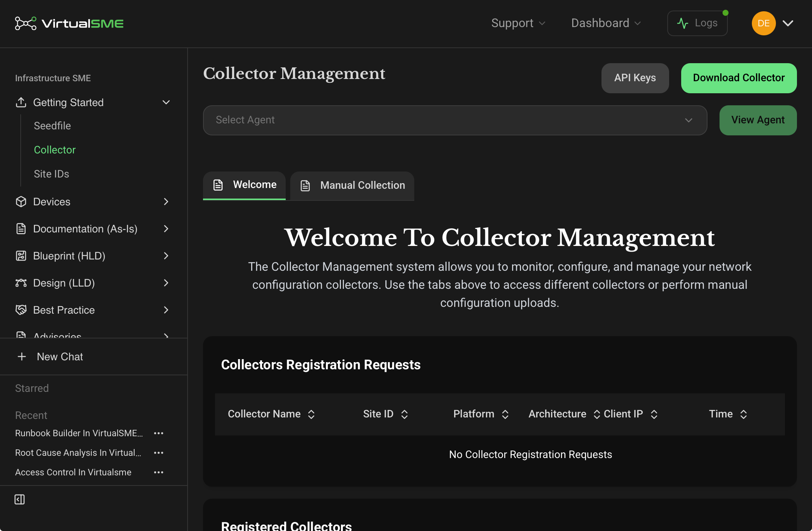This screenshot has height=531, width=812.
Task: Open Access Control In Virtualsme chat
Action: (x=73, y=472)
